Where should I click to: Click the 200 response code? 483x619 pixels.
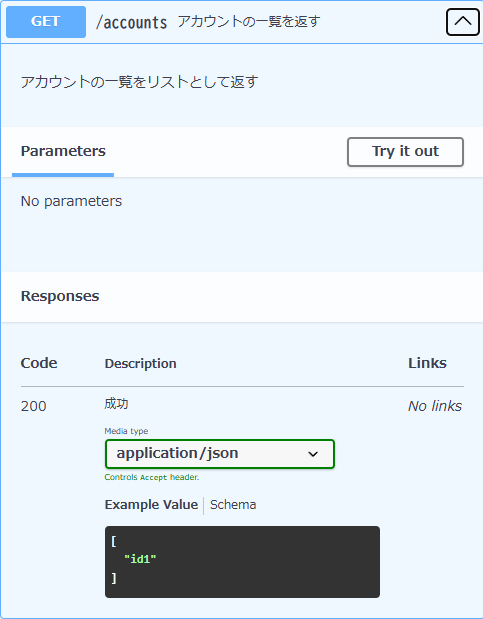34,406
